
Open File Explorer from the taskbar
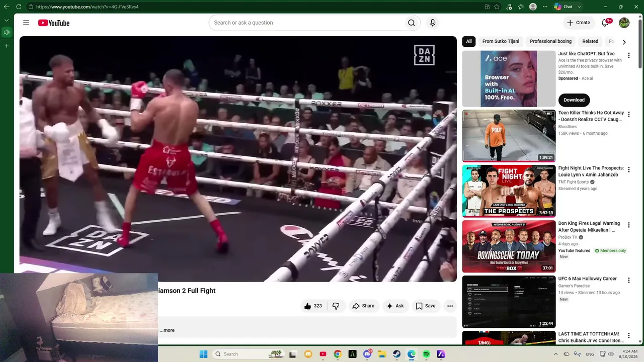(382, 354)
